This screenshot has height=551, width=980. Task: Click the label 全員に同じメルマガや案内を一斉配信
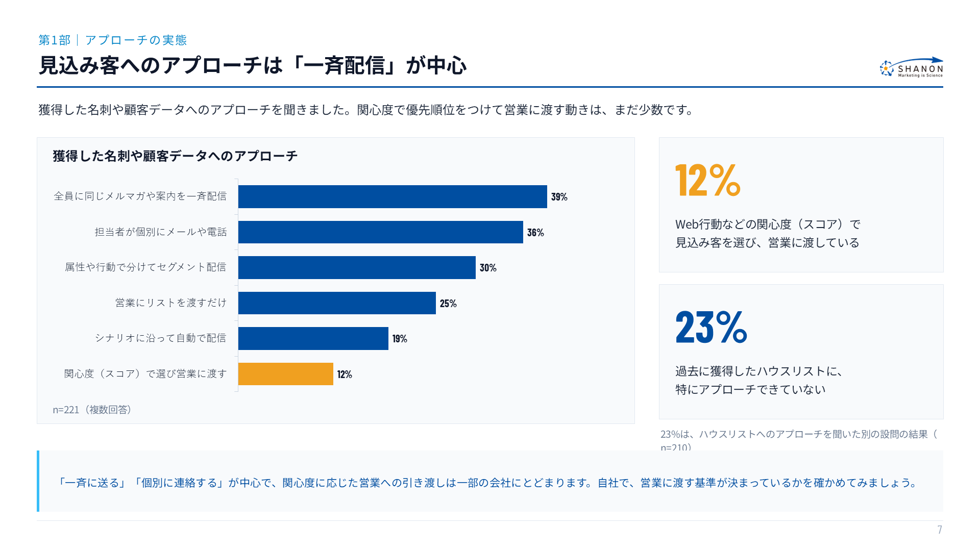(140, 196)
